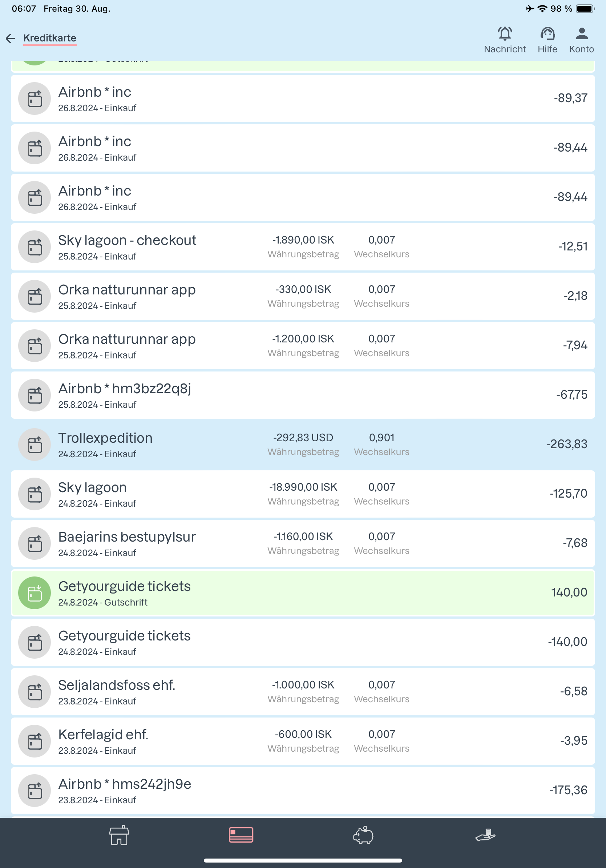
Task: Click the -67,75 amount
Action: pyautogui.click(x=571, y=395)
